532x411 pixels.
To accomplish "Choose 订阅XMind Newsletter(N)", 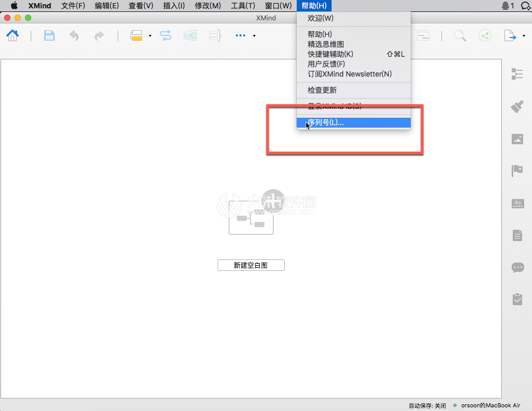I will (353, 74).
